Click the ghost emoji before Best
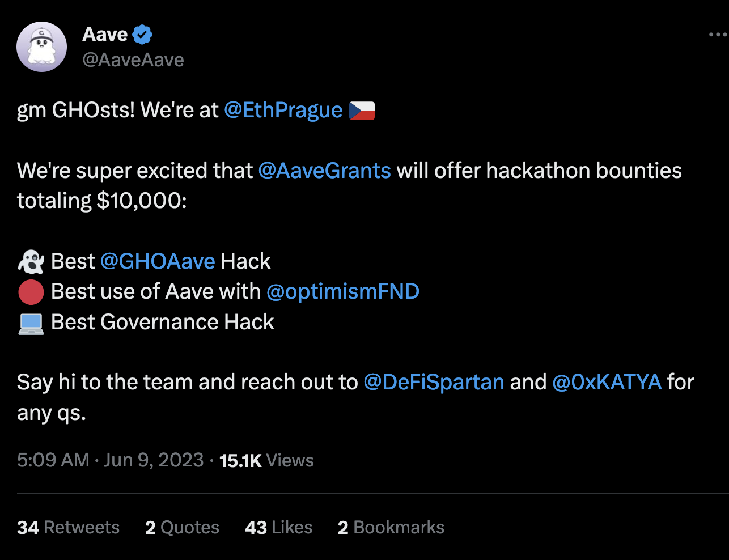The height and width of the screenshot is (560, 729). point(31,262)
